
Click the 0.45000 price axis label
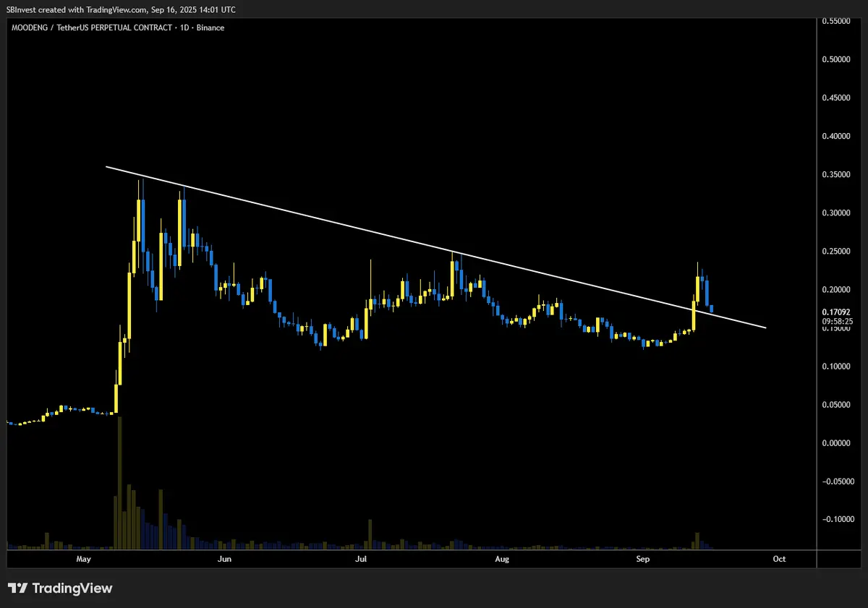837,98
